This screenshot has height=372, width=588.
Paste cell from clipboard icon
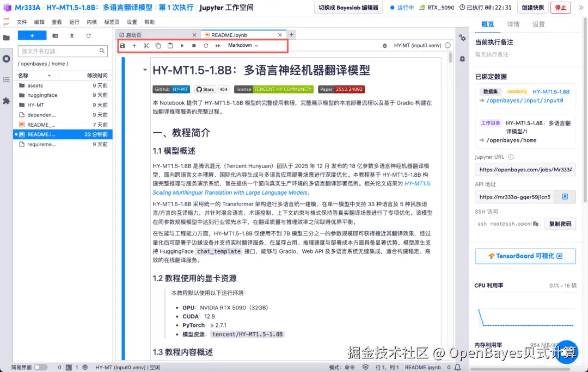point(170,46)
